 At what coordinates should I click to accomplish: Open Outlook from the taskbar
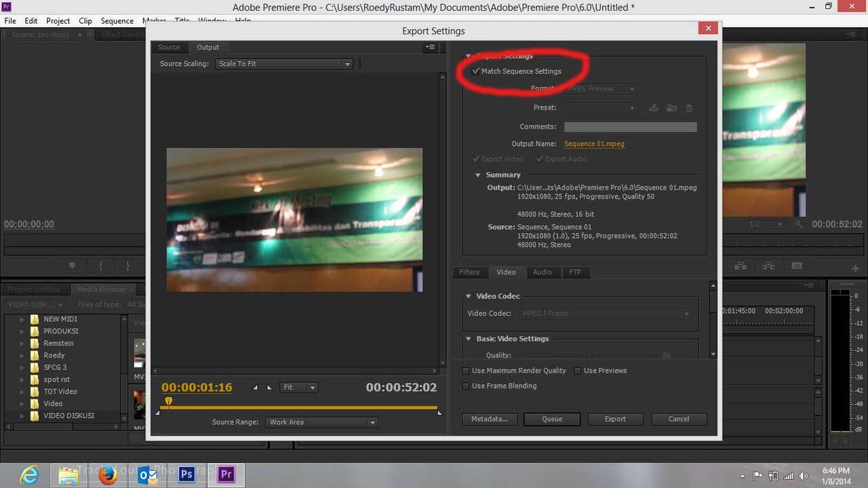click(147, 475)
